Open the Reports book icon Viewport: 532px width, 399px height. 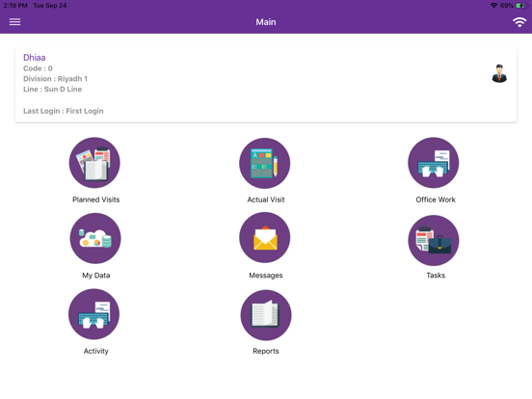(x=266, y=315)
